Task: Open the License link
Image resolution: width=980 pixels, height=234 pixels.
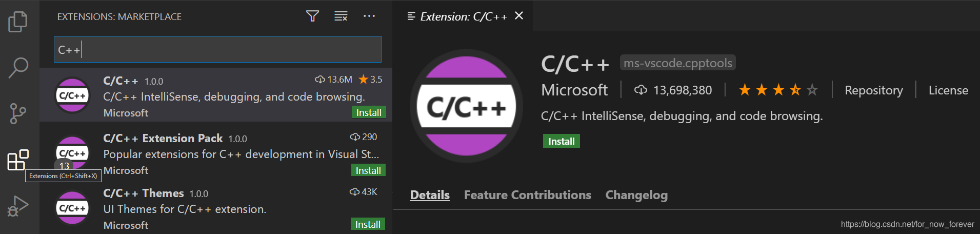Action: pos(948,90)
